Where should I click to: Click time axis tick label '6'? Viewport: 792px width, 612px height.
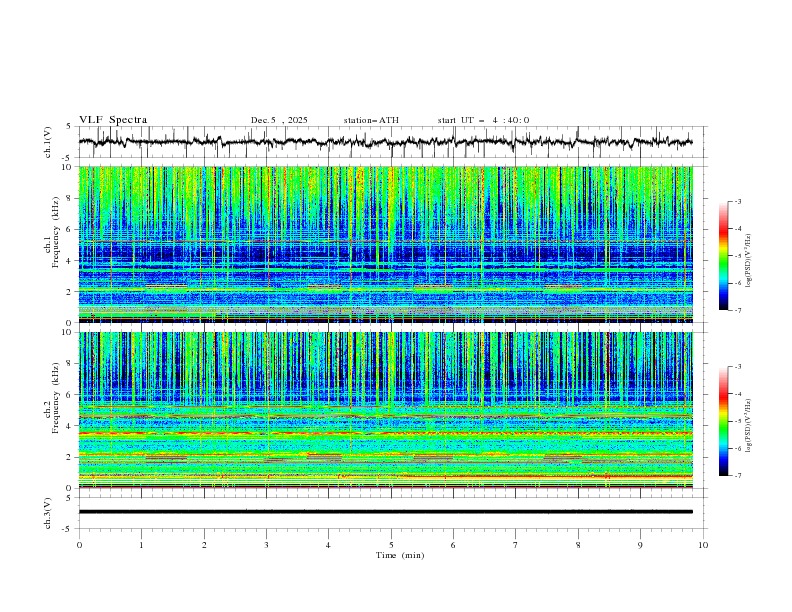[453, 545]
